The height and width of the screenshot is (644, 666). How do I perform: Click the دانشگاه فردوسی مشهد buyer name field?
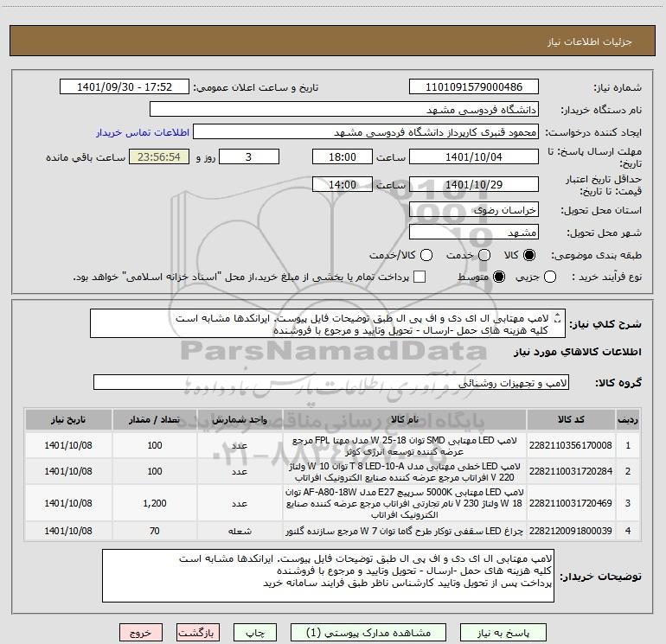(x=344, y=110)
